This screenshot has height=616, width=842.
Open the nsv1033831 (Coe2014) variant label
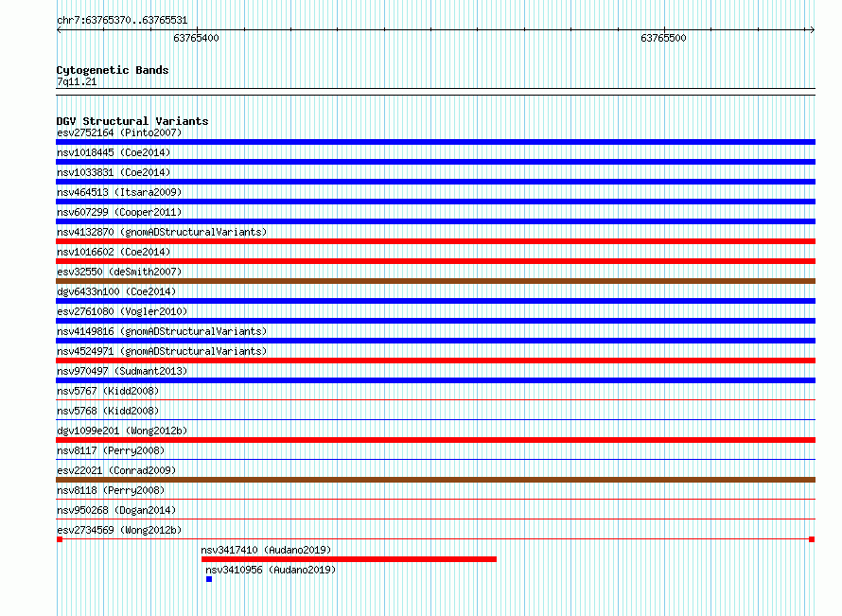(x=114, y=172)
